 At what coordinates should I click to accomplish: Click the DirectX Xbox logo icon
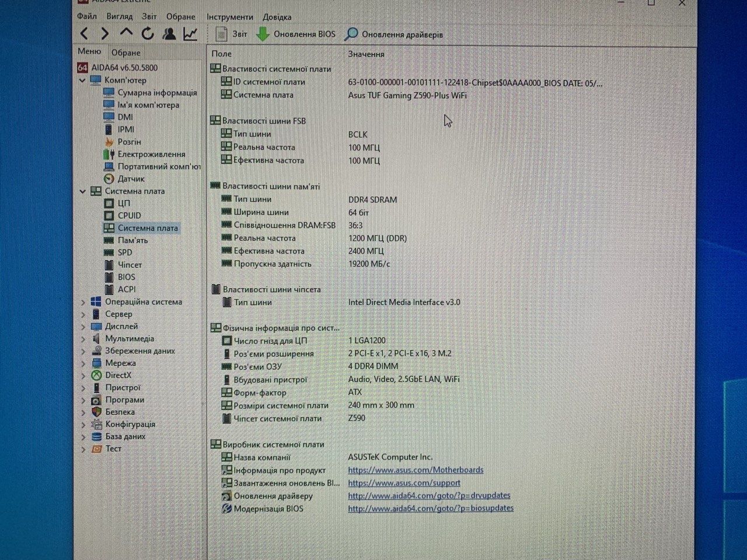tap(96, 375)
